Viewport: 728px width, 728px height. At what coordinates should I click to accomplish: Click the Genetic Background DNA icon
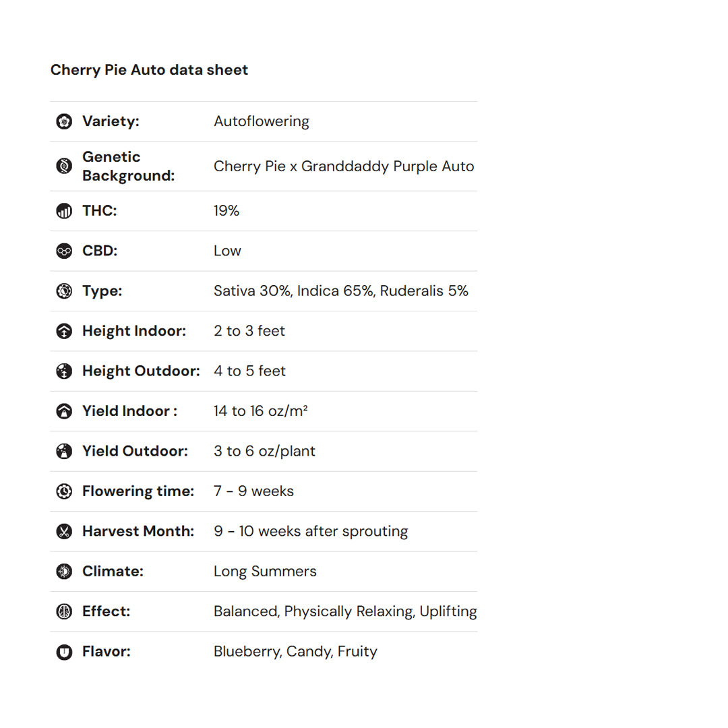tap(64, 166)
